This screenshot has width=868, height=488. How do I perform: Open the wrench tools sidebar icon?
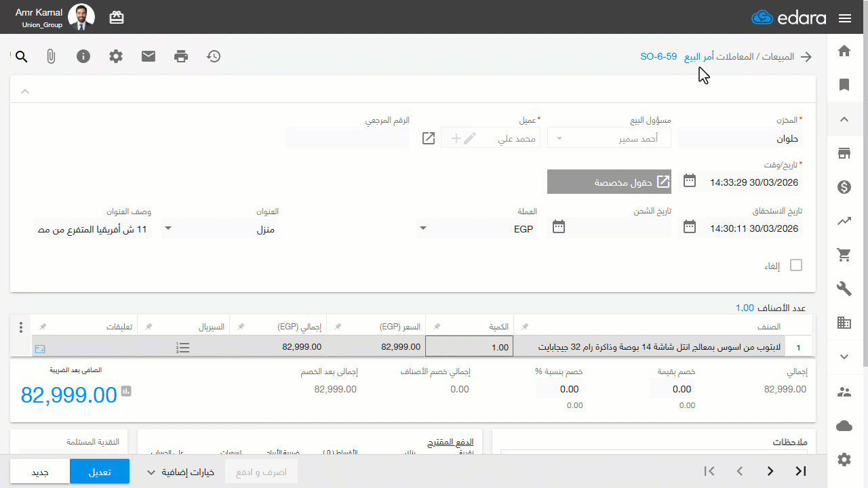pos(844,289)
